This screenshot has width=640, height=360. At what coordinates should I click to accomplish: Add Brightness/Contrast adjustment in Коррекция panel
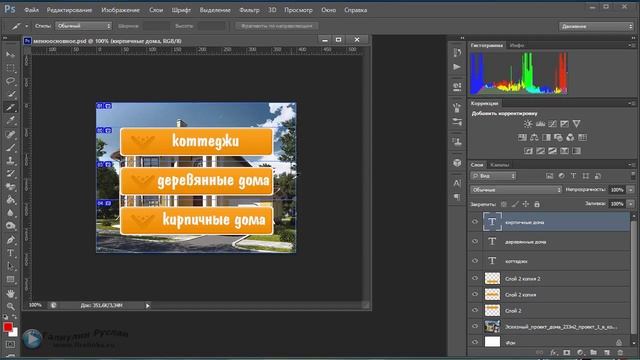[x=528, y=124]
